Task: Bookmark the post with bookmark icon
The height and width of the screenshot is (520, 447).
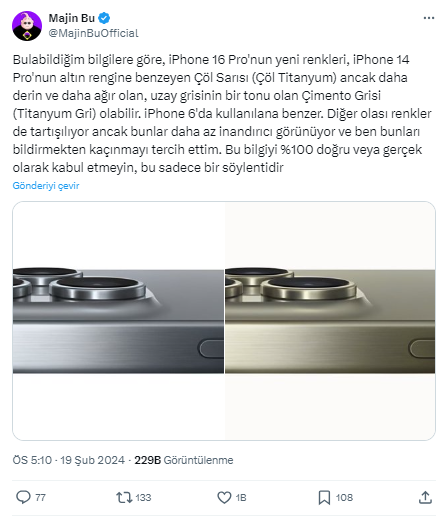Action: click(324, 498)
